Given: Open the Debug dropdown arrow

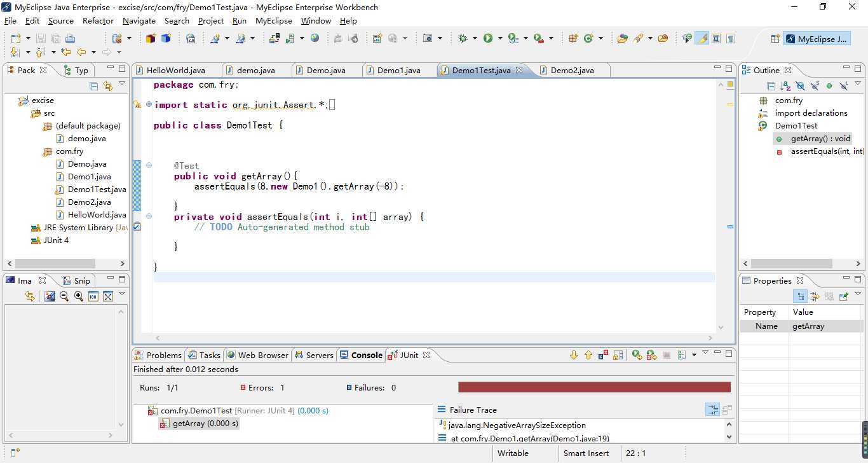Looking at the screenshot, I should click(x=475, y=39).
